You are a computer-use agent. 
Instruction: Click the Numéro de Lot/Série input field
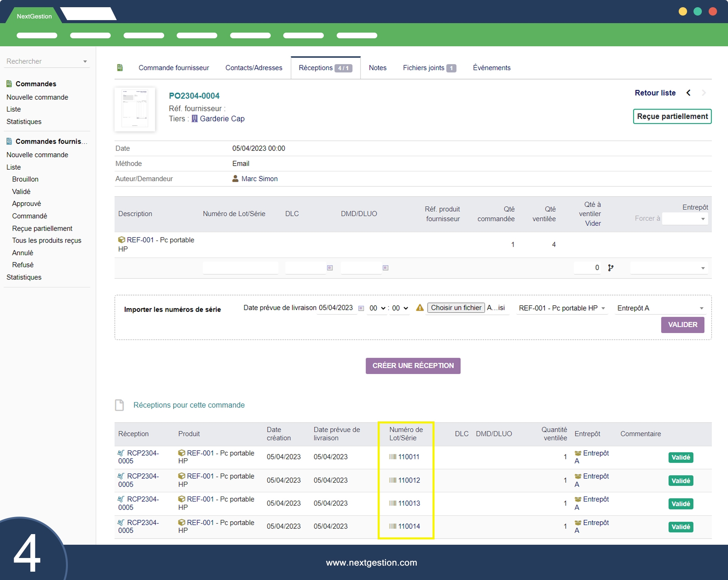point(240,268)
